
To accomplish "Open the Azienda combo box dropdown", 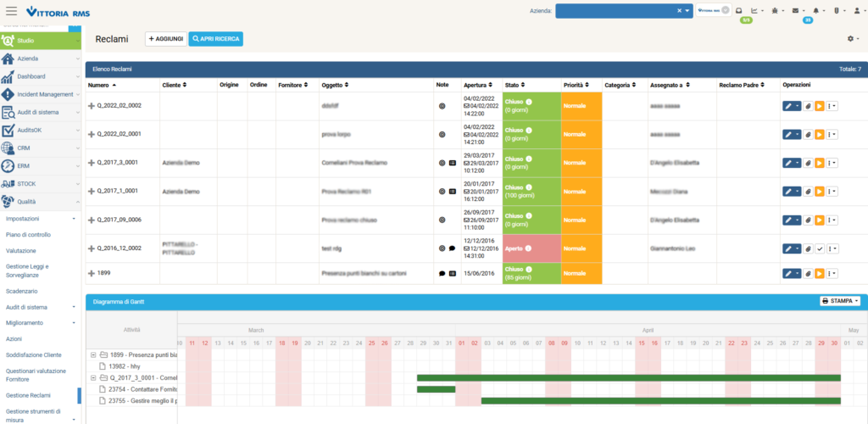I will (x=687, y=10).
